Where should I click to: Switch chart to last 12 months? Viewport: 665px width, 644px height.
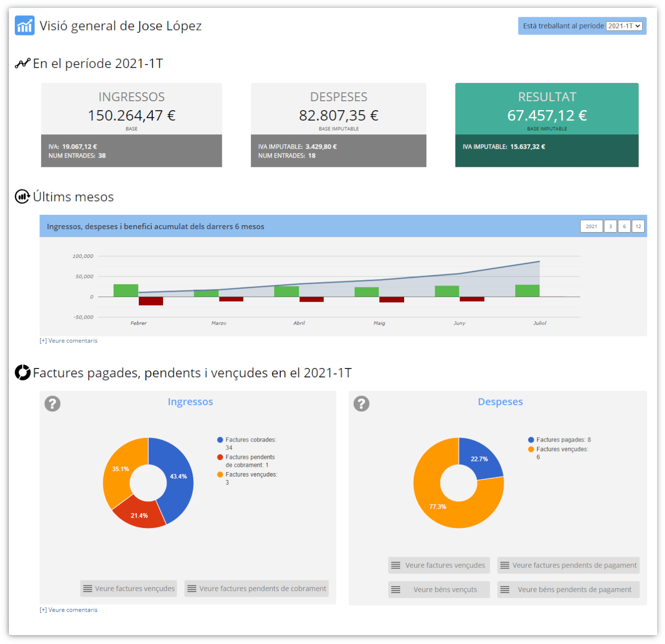tap(638, 226)
